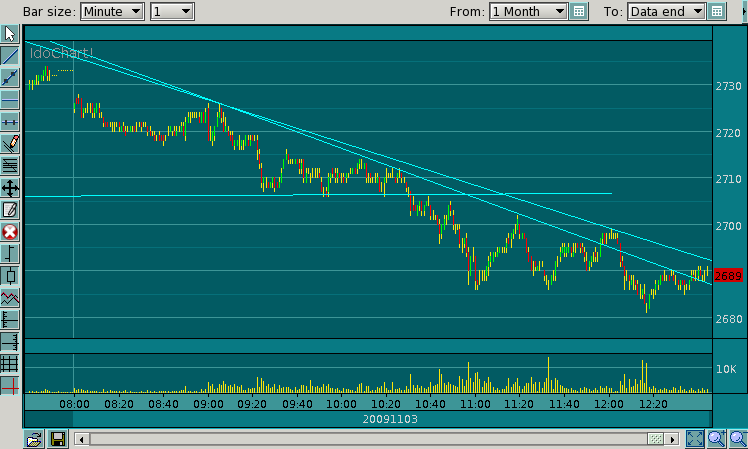This screenshot has height=449, width=748.
Task: Toggle the red crosshair cursor icon
Action: pos(10,386)
